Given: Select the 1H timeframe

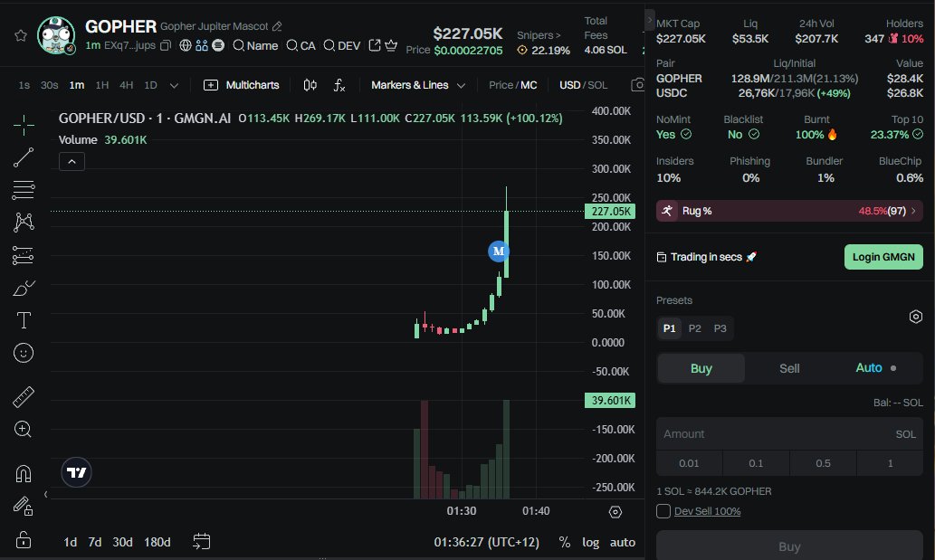Looking at the screenshot, I should (102, 85).
